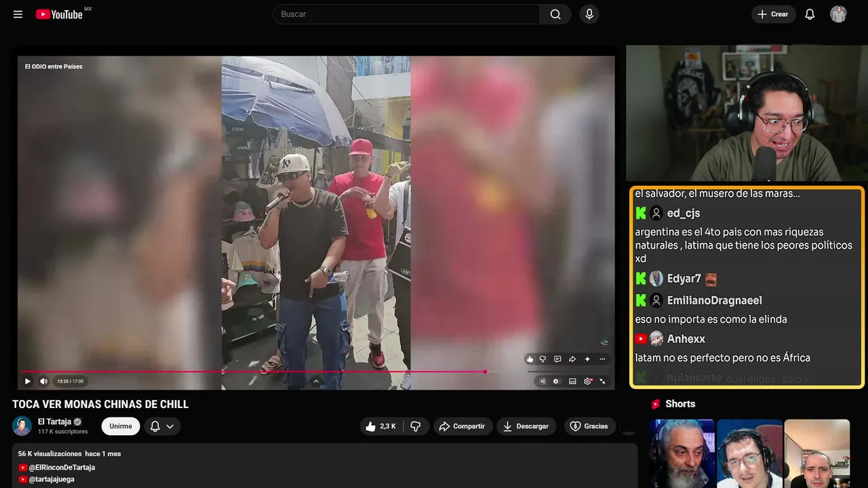Open the account avatar menu
Viewport: 868px width, 488px height.
(838, 14)
